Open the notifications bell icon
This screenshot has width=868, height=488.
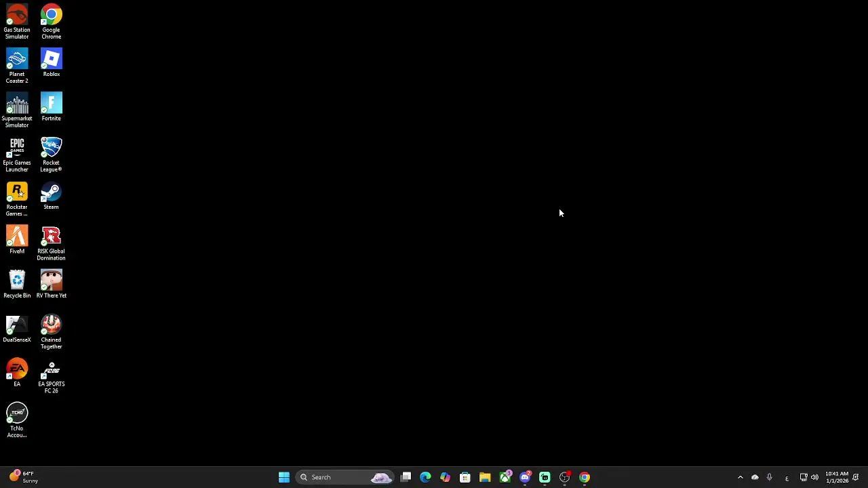tap(856, 477)
